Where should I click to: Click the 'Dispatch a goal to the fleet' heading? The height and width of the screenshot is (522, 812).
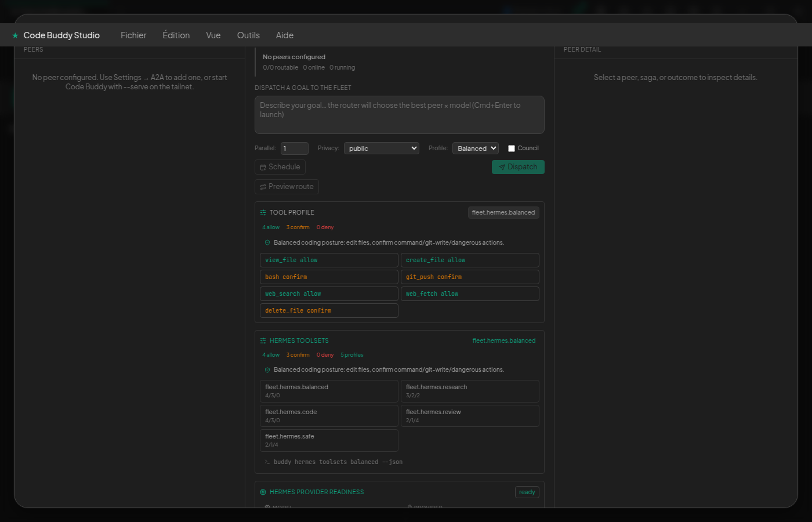pos(303,88)
